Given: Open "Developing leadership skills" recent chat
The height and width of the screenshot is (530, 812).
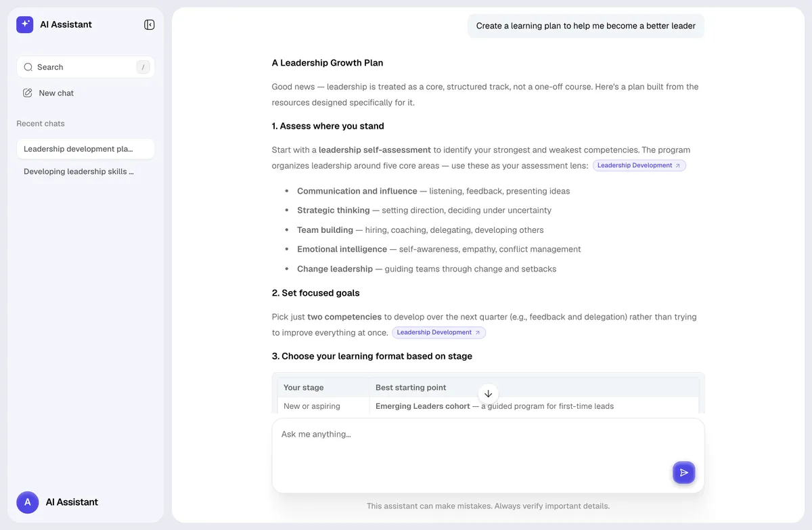Looking at the screenshot, I should point(85,172).
